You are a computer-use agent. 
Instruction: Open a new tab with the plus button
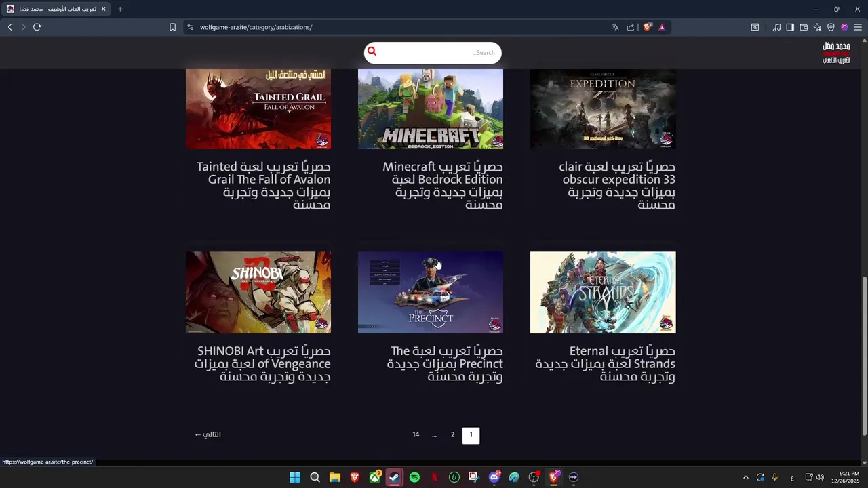[120, 9]
